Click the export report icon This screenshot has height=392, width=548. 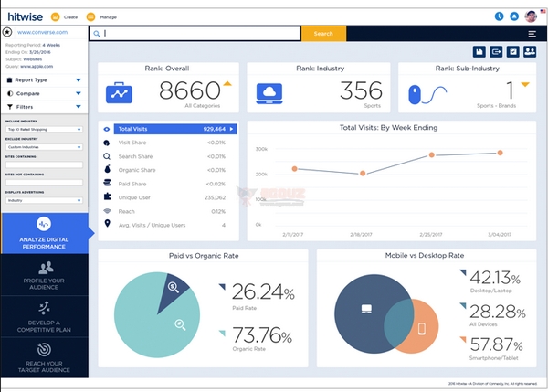coord(496,51)
